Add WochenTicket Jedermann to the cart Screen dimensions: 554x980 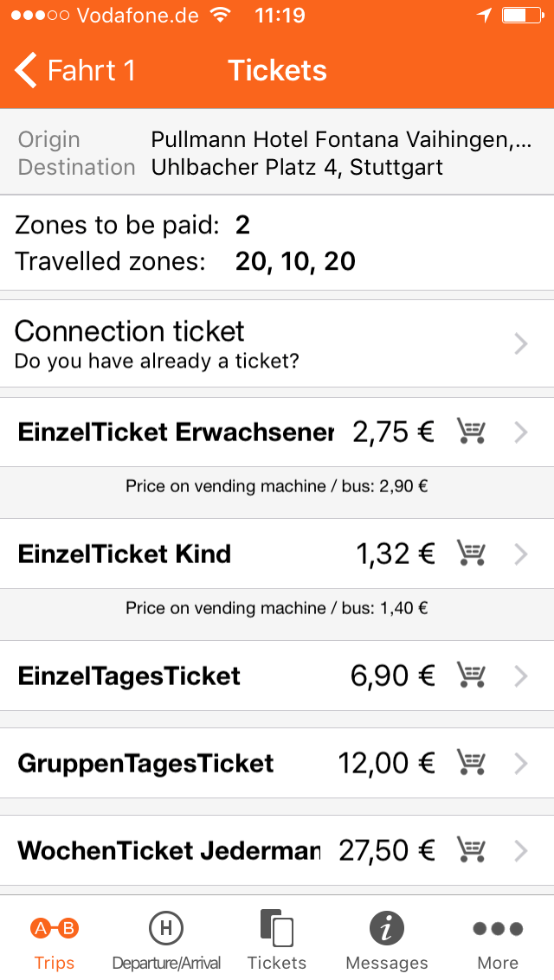(471, 850)
